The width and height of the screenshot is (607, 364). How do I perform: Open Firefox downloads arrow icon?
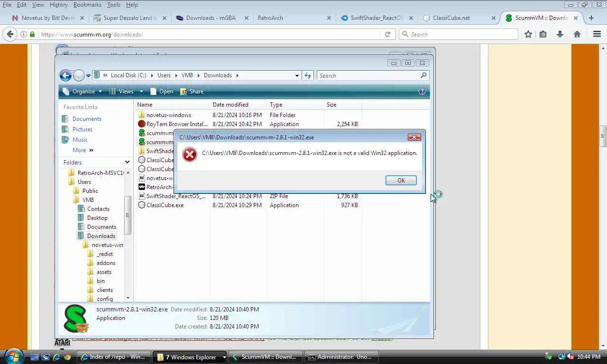pyautogui.click(x=560, y=34)
